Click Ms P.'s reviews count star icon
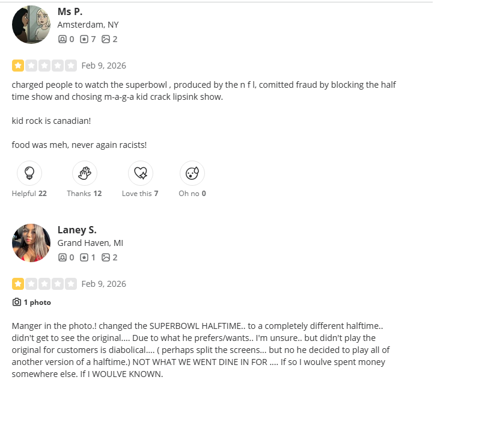 point(84,39)
